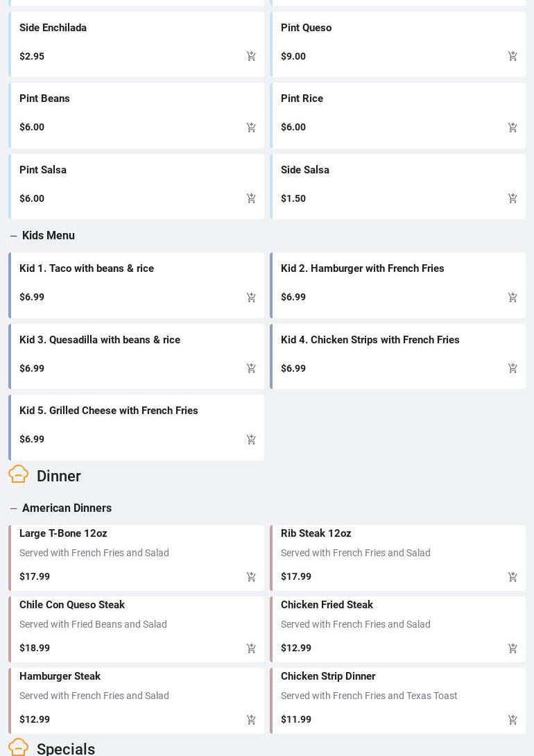Add Chicken Fried Steak to cart
The image size is (534, 756).
(x=513, y=648)
